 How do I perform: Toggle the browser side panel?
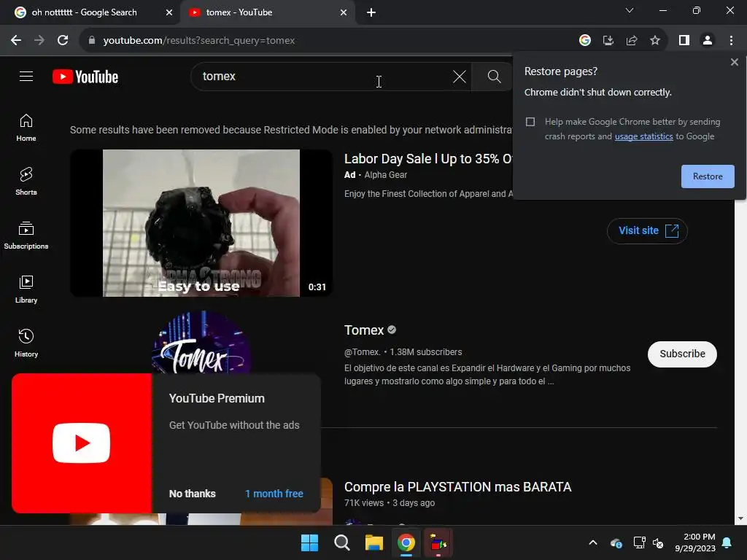pos(684,41)
